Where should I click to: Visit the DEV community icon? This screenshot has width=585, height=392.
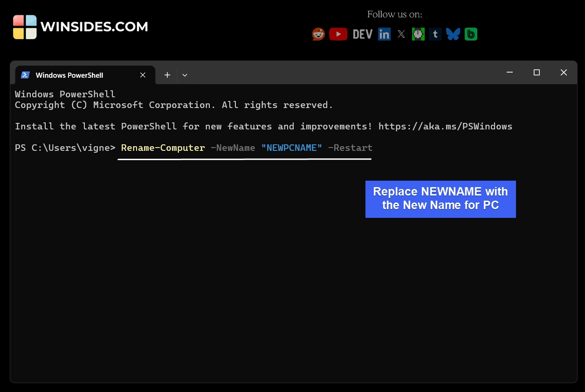[362, 34]
